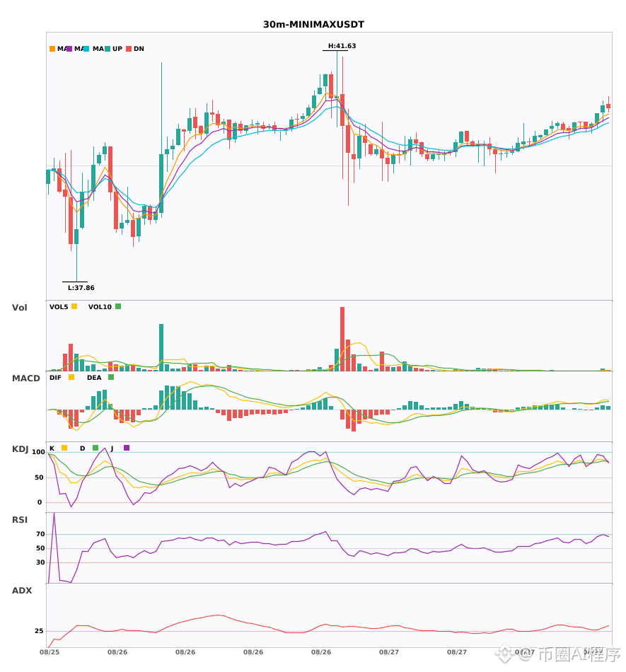Screen dimensions: 626x672
Task: Click the 08/25 date on the time axis
Action: coord(50,652)
